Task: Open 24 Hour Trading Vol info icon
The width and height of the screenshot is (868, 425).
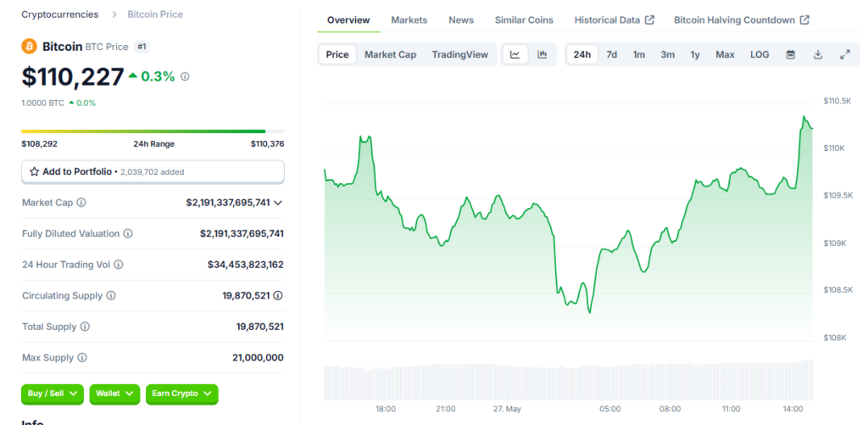Action: [119, 265]
